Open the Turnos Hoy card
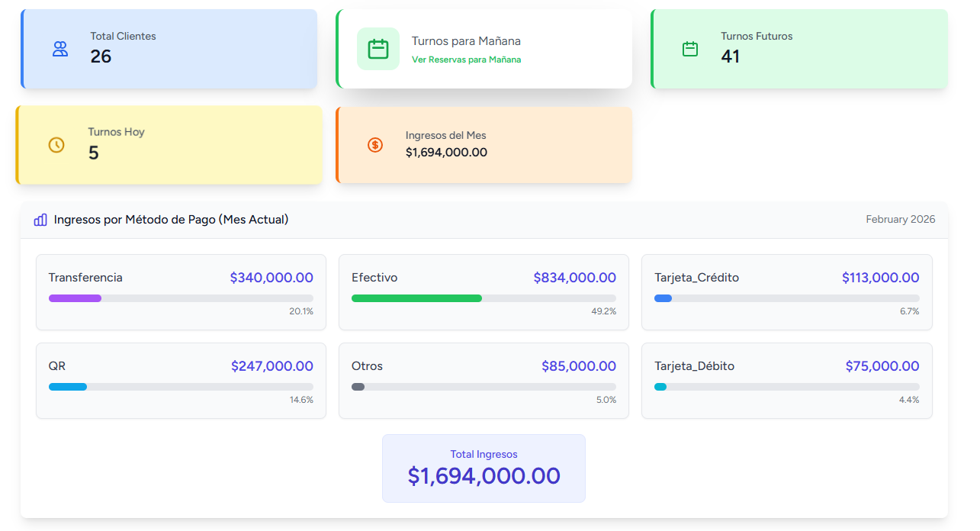This screenshot has width=980, height=531. click(x=169, y=145)
